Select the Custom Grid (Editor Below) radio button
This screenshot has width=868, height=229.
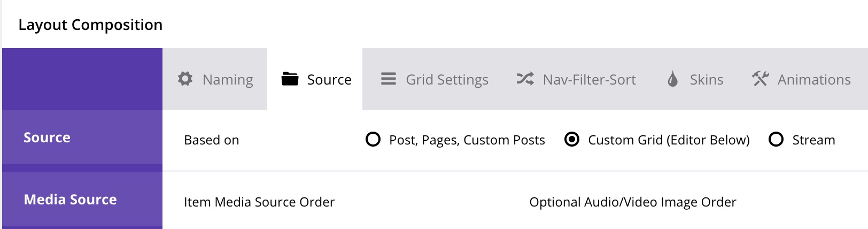tap(572, 140)
